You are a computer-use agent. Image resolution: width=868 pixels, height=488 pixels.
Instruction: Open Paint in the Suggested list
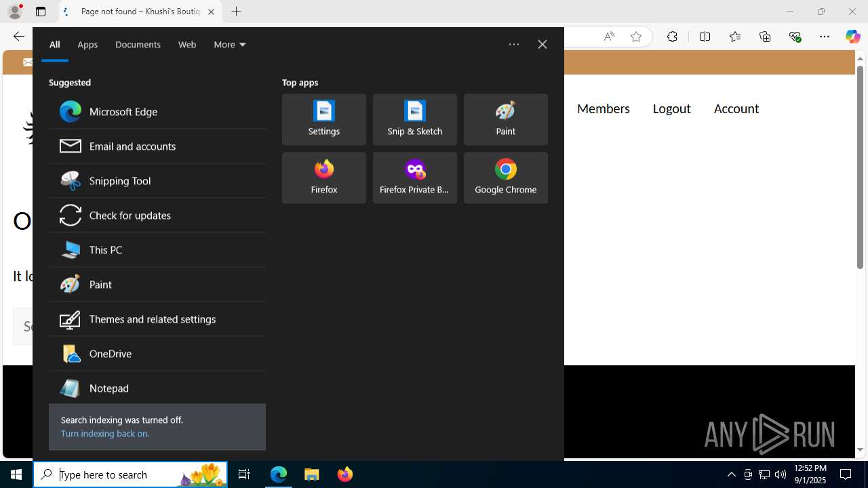(157, 284)
